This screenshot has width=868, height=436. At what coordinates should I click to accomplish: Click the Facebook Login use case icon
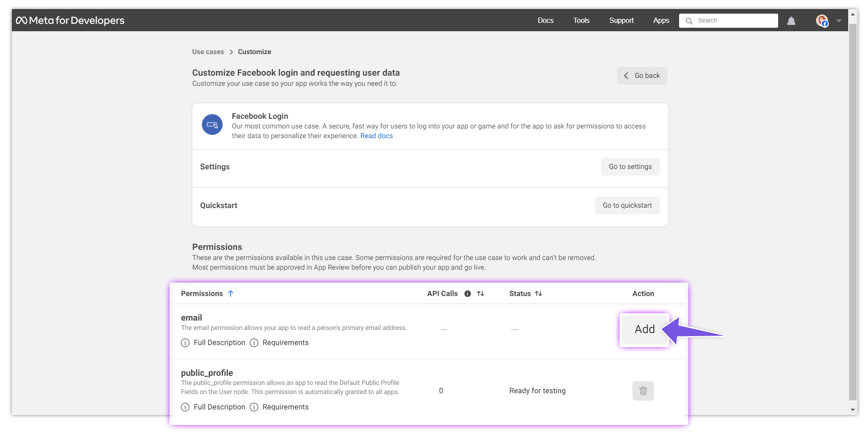[x=212, y=125]
